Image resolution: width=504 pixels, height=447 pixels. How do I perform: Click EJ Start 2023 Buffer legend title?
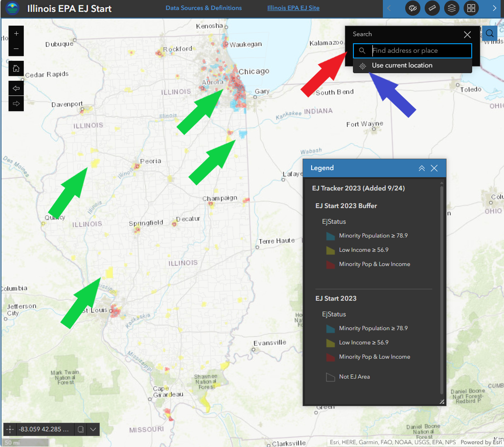point(346,206)
